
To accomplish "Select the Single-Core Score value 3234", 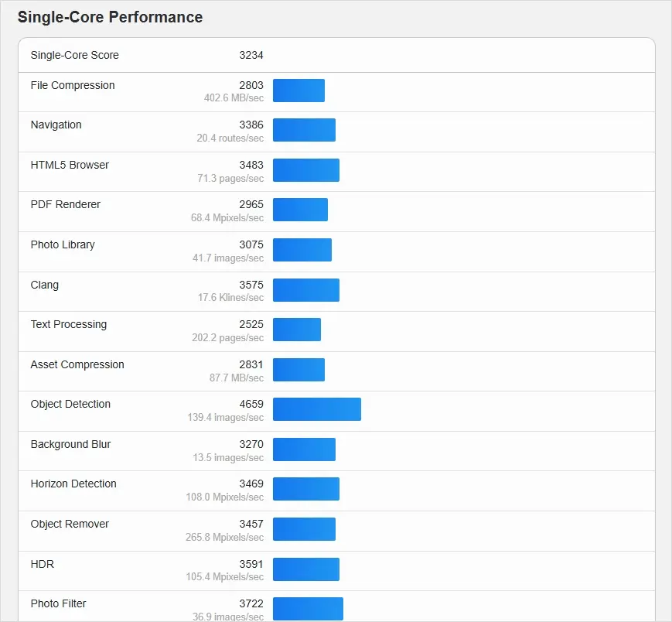I will pos(251,55).
